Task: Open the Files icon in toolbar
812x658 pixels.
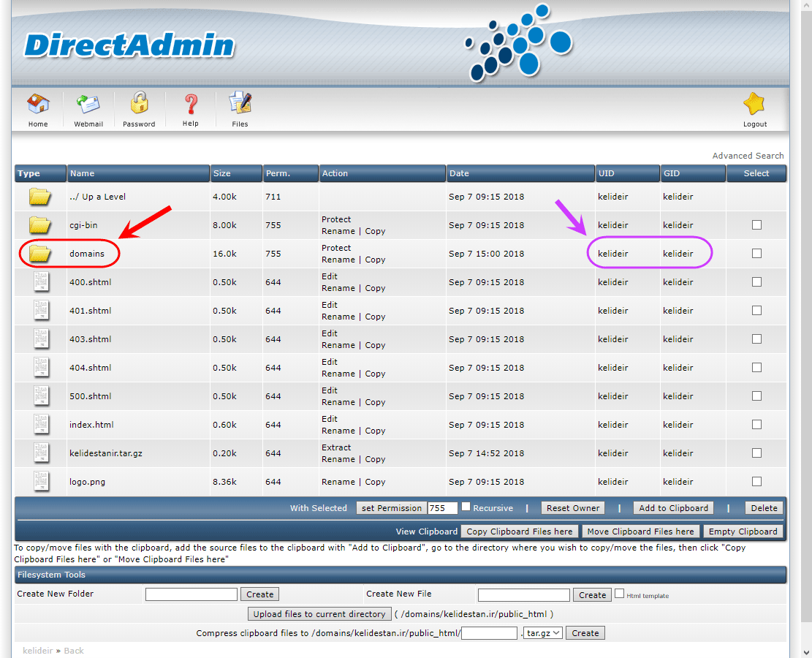Action: point(240,103)
